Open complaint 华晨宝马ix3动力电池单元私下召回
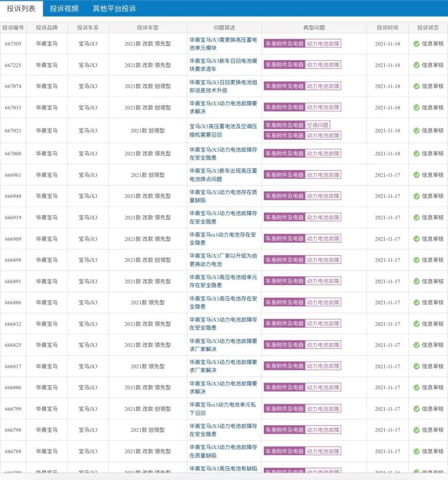The image size is (448, 480). pyautogui.click(x=223, y=409)
